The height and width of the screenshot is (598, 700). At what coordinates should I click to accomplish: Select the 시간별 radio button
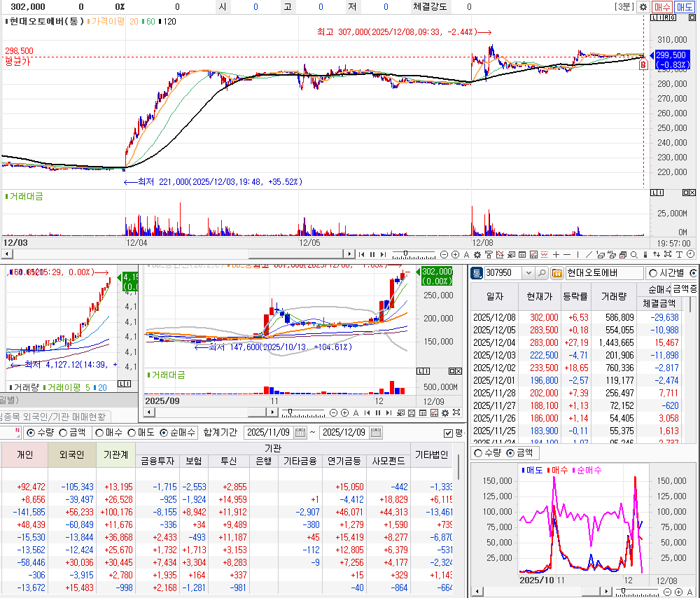653,272
